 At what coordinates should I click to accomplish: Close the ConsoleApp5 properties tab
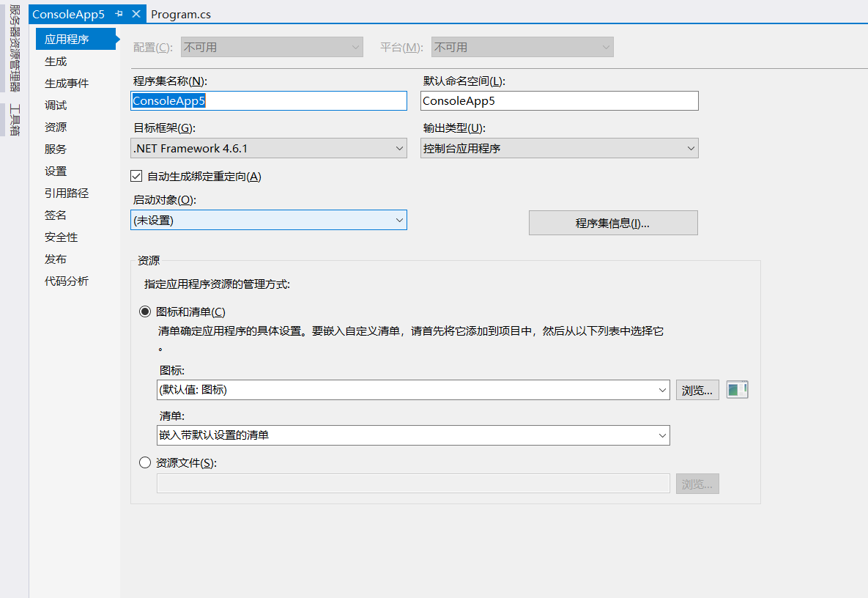point(136,14)
